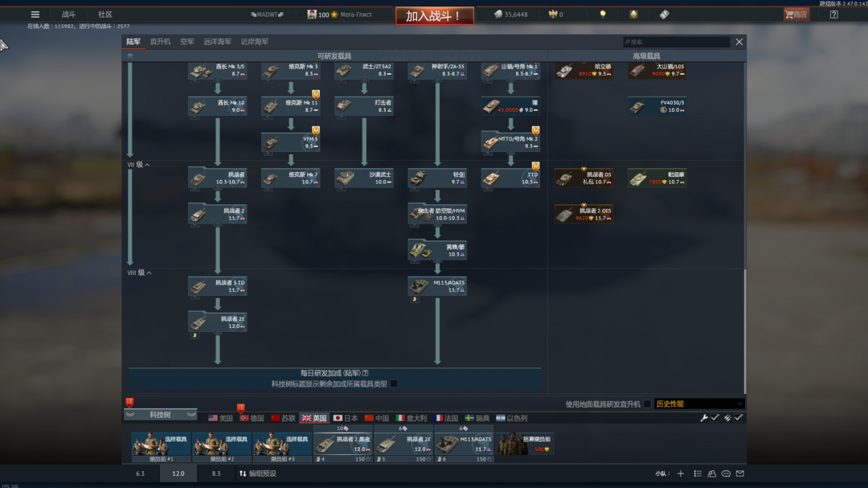Open the squad list icon in bottom bar
The image size is (868, 488).
(698, 474)
